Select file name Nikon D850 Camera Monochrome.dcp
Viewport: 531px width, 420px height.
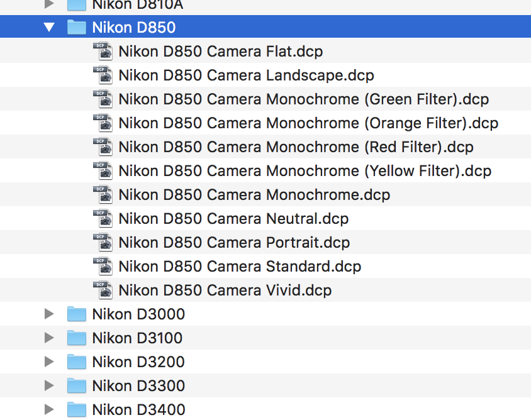pos(254,195)
